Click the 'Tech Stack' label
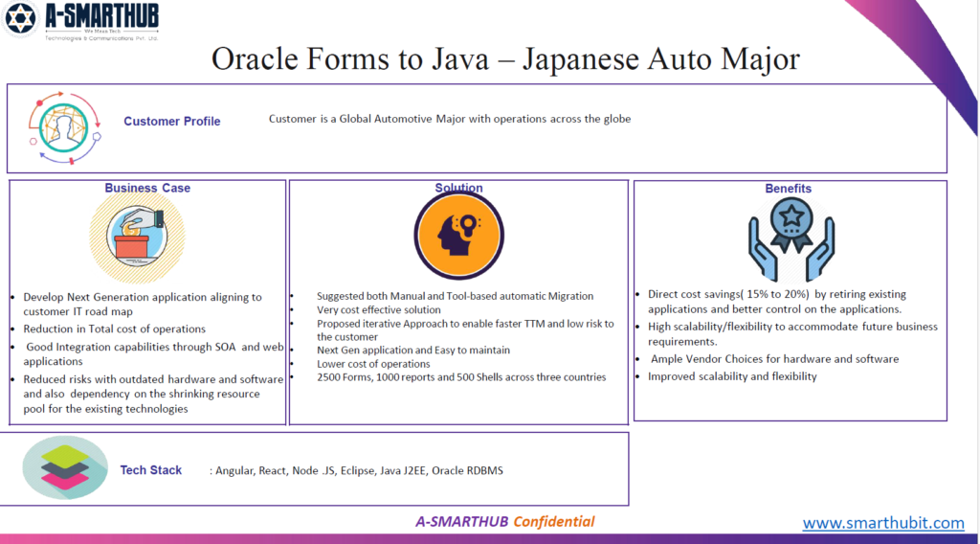 150,470
